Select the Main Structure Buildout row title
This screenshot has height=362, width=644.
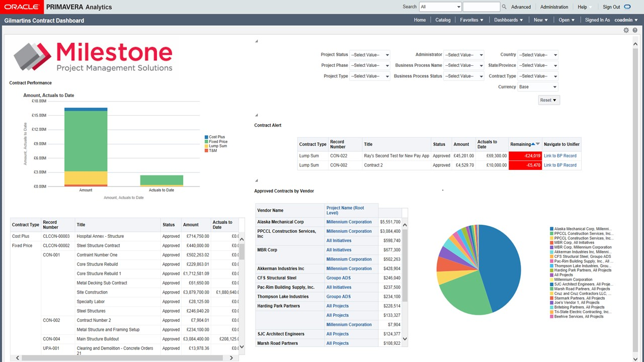pos(98,339)
